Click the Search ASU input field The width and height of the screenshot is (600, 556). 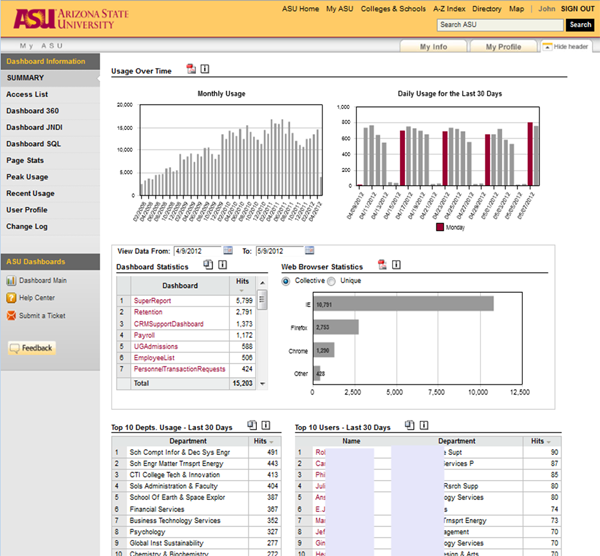[499, 25]
